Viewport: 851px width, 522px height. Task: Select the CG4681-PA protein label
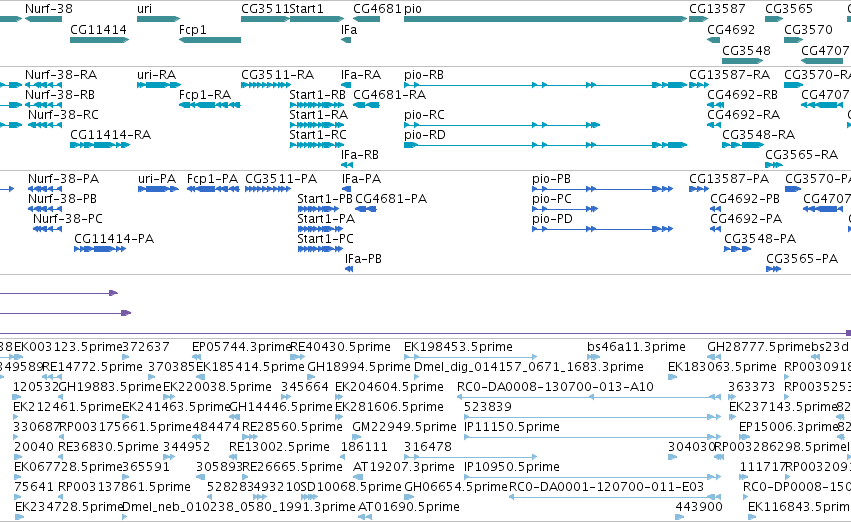coord(391,199)
